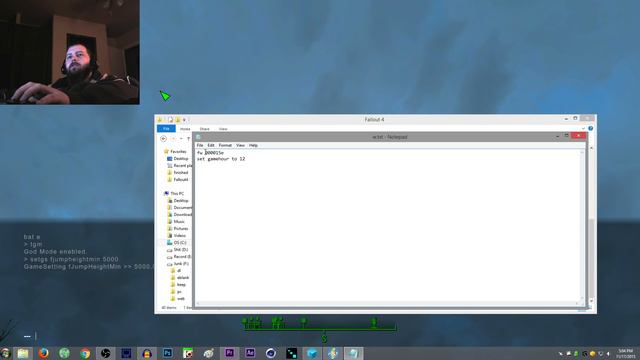Open the View menu in Notepad
Screen dimensions: 640x360
(x=240, y=145)
